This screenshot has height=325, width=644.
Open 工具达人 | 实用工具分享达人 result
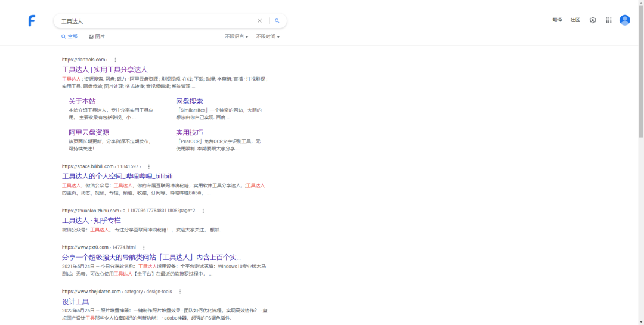coord(105,69)
